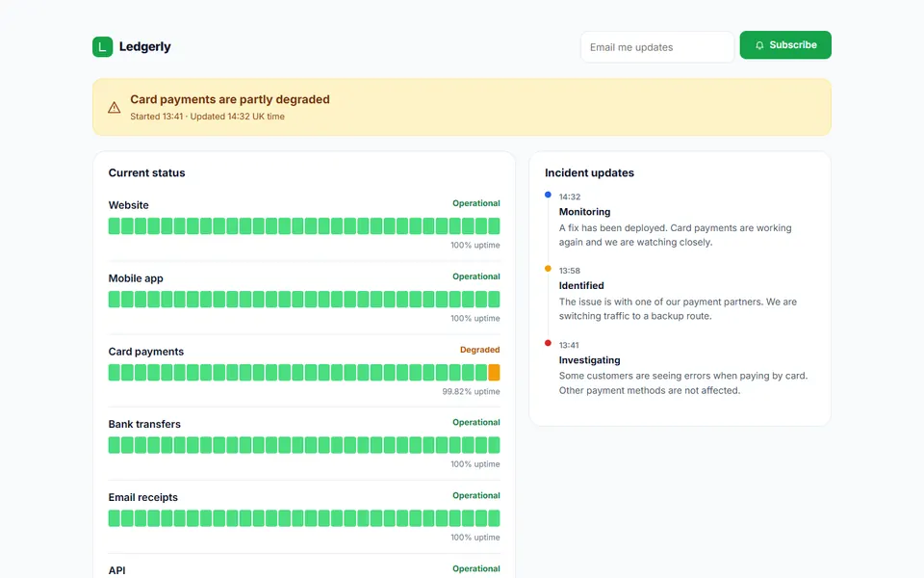
Task: Click the green Ledgerly logo icon
Action: pyautogui.click(x=103, y=46)
